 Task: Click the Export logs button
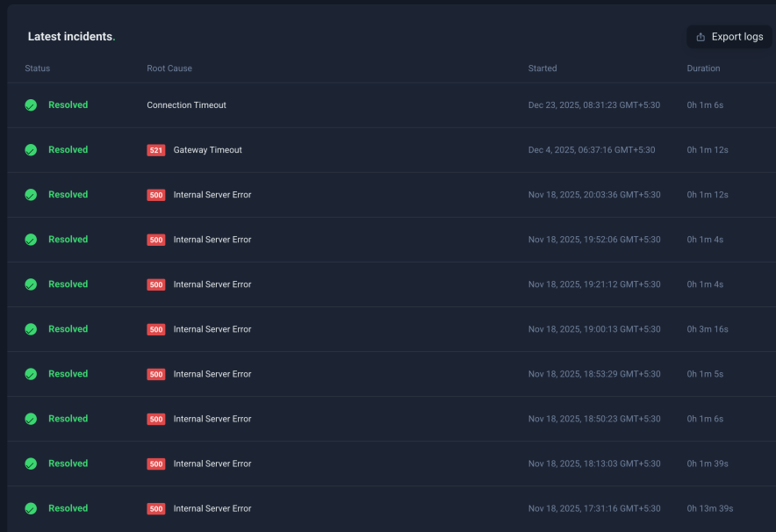(x=729, y=37)
